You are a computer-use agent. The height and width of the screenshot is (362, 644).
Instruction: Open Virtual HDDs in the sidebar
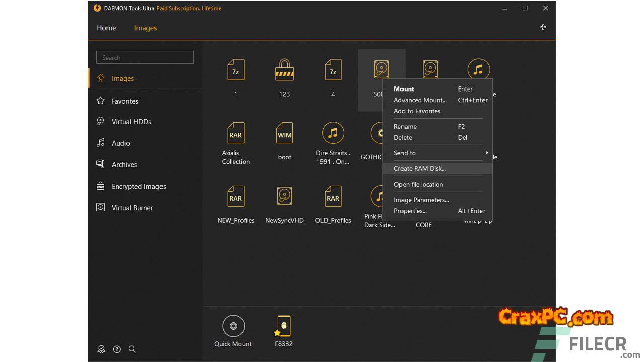pos(131,122)
